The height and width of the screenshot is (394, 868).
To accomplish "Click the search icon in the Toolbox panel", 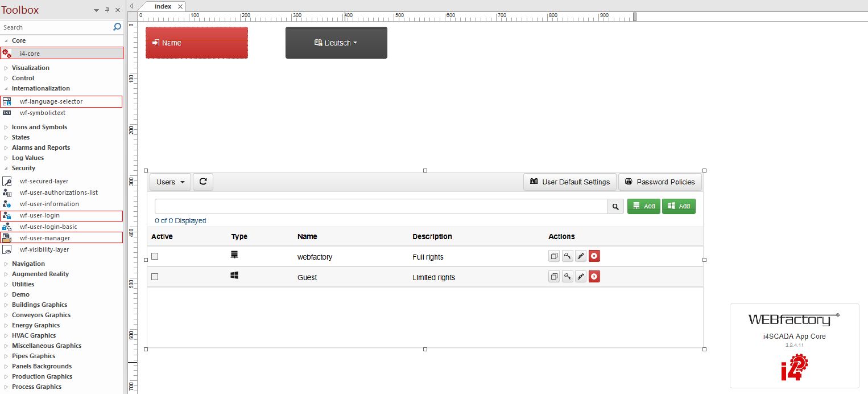I will click(117, 27).
